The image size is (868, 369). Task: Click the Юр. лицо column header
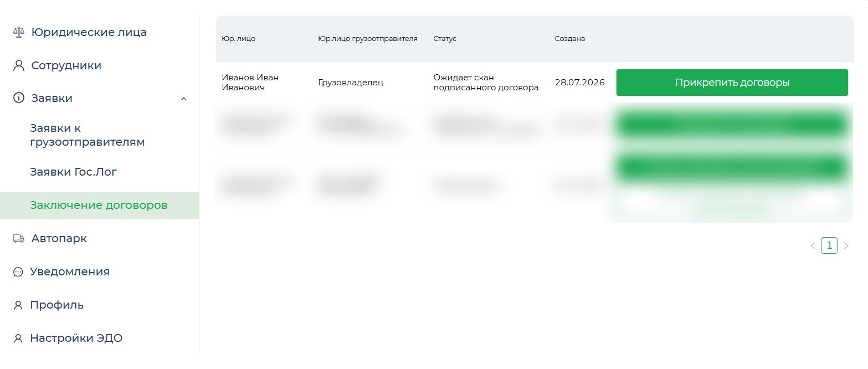coord(239,39)
